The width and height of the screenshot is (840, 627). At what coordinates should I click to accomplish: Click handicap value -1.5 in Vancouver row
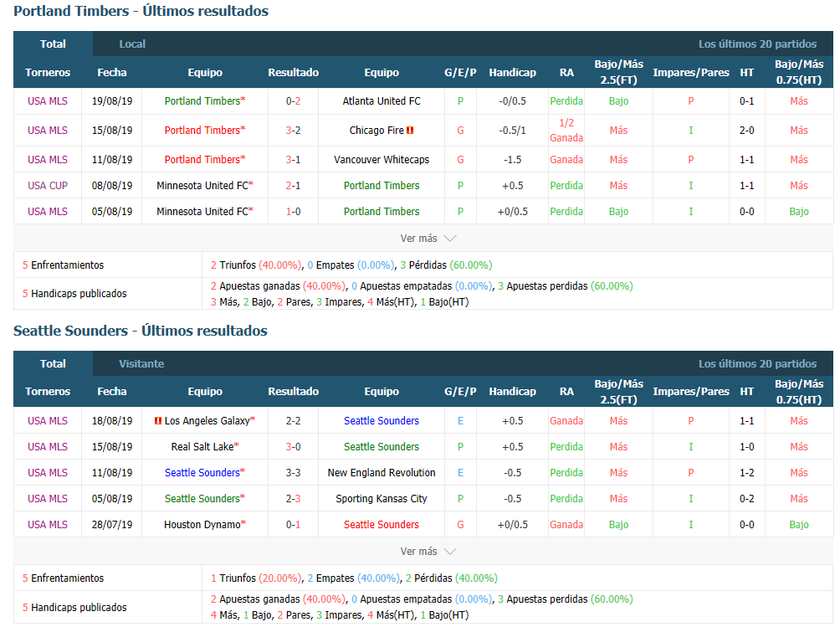(513, 160)
